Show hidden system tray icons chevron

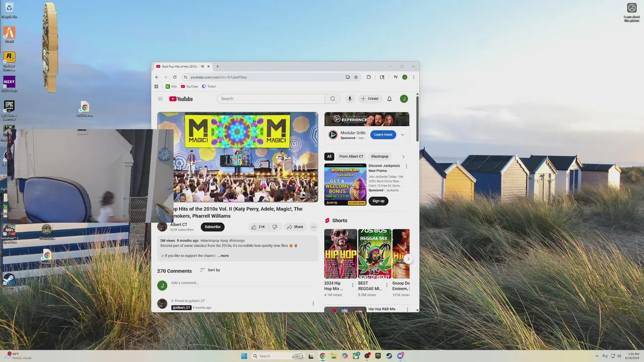(x=597, y=356)
